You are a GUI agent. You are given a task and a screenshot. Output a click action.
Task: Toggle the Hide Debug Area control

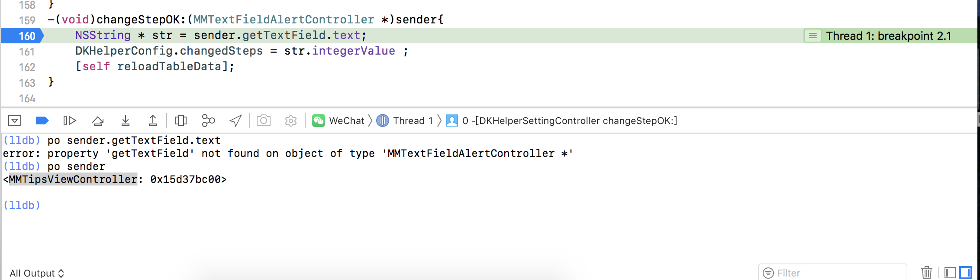click(x=15, y=120)
